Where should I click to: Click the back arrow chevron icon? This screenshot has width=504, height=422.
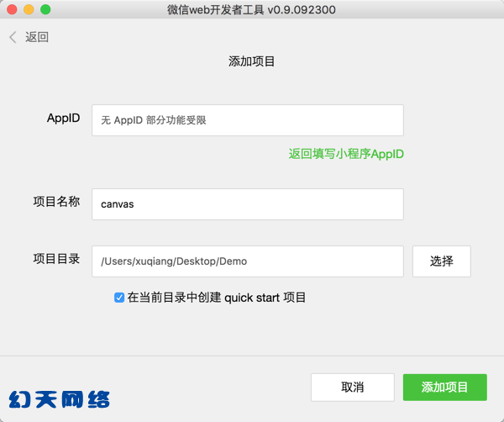pyautogui.click(x=13, y=37)
